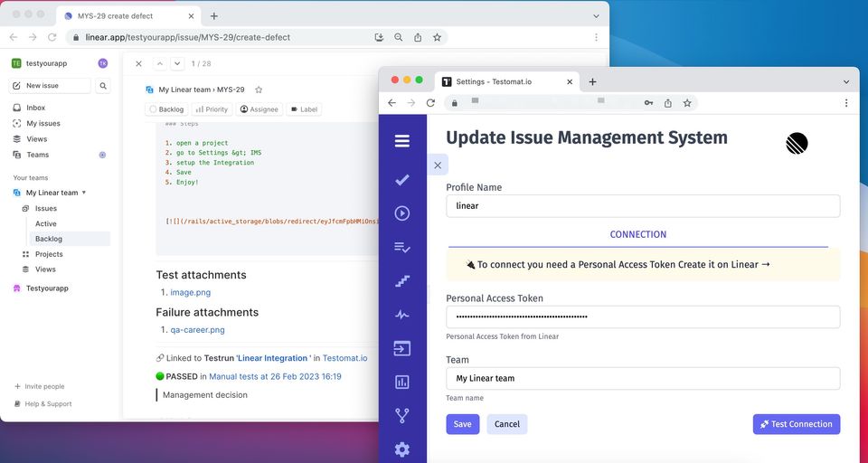868x463 pixels.
Task: Click the search icon in Linear sidebar
Action: coord(103,86)
